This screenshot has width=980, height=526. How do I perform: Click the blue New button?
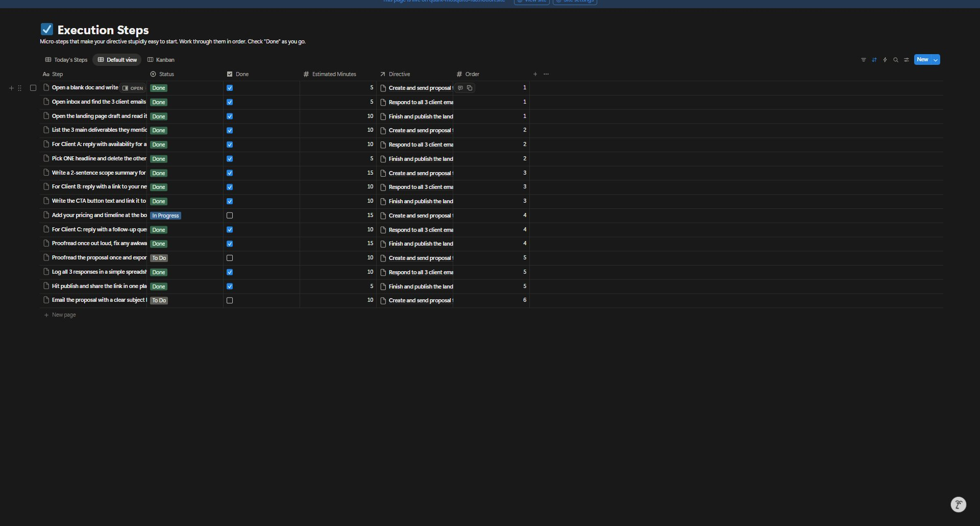pyautogui.click(x=922, y=60)
